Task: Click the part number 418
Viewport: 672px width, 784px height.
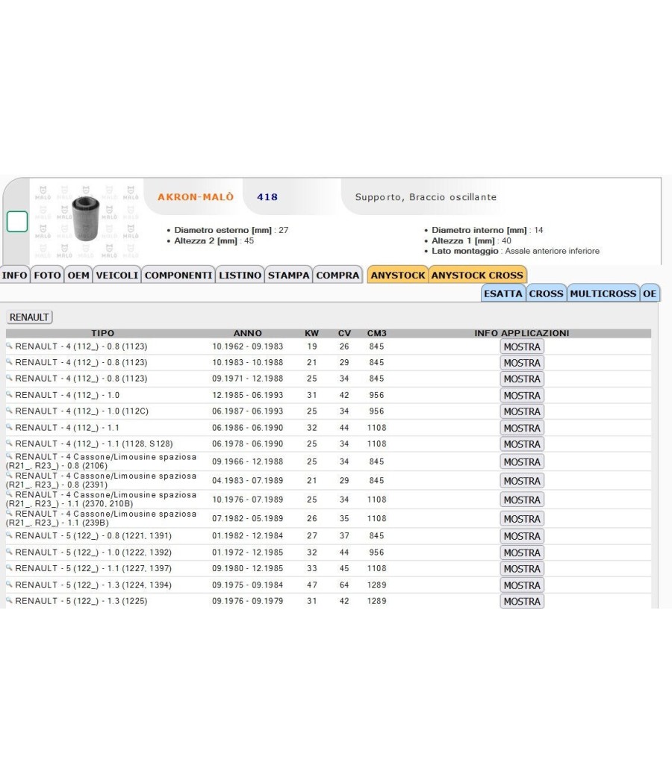Action: coord(267,197)
